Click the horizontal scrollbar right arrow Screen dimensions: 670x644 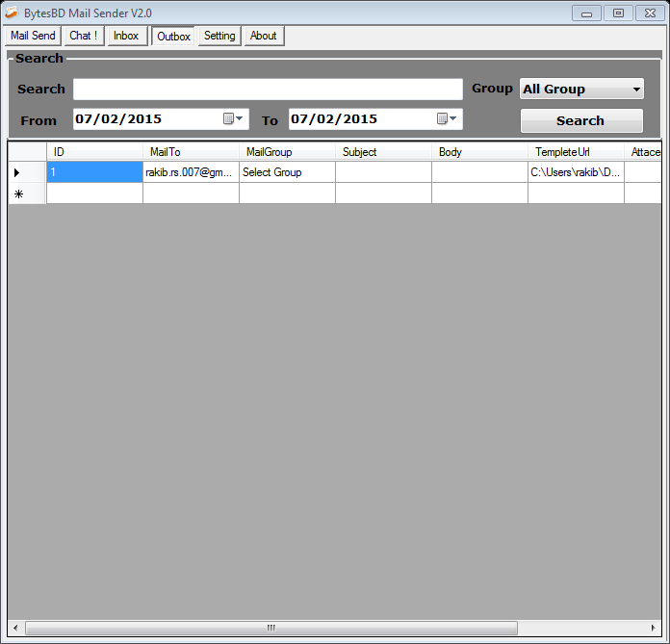[653, 628]
